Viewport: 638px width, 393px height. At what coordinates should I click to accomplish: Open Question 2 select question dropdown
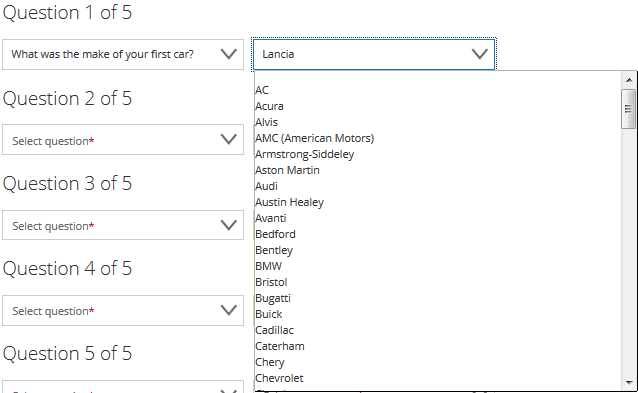123,140
